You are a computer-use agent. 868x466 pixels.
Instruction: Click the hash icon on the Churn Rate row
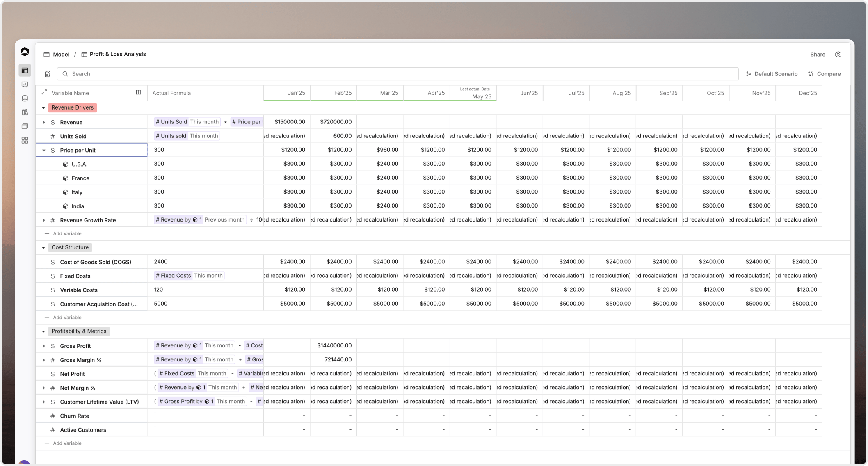(x=53, y=416)
